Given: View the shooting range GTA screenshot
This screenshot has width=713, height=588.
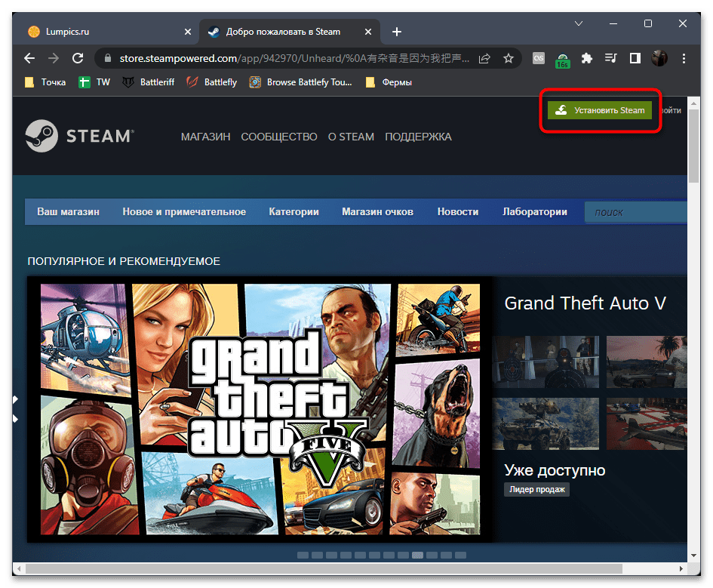Looking at the screenshot, I should click(x=546, y=362).
